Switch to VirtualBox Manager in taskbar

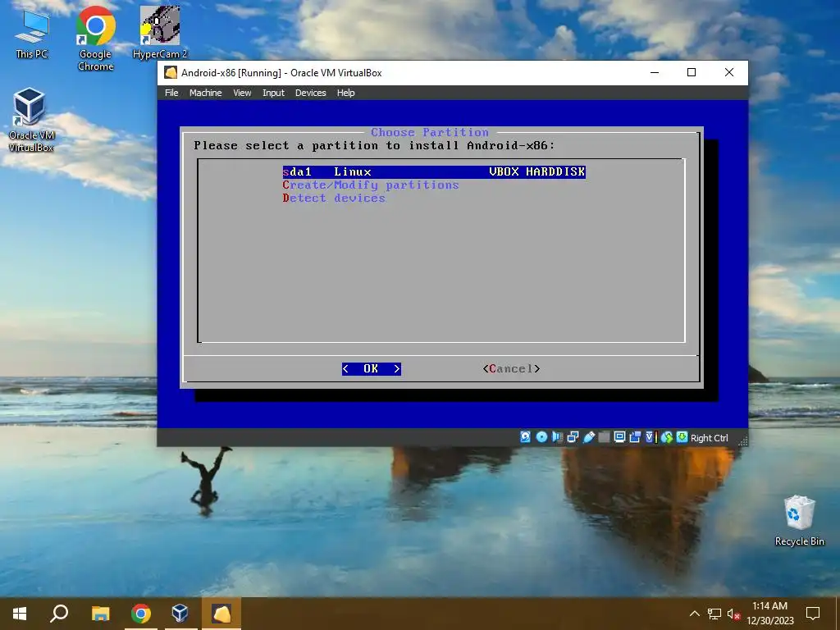180,614
